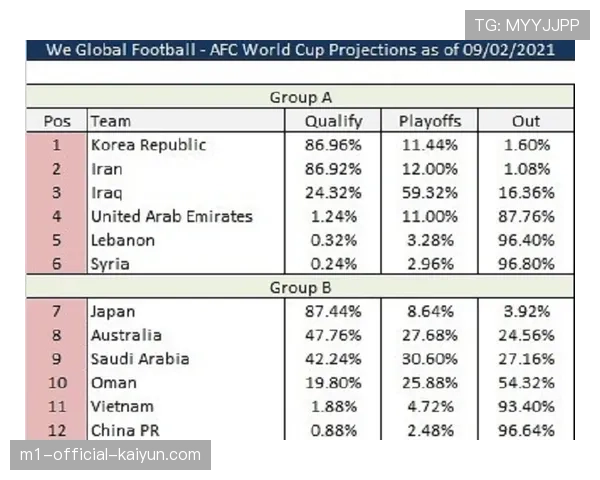Click the position 10 cell for Oman
600x480 pixels.
(57, 383)
